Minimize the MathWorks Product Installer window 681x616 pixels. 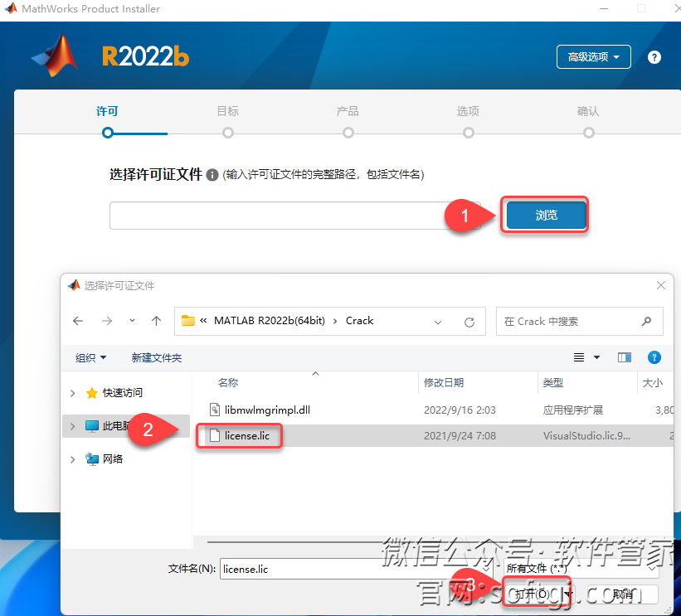(604, 8)
